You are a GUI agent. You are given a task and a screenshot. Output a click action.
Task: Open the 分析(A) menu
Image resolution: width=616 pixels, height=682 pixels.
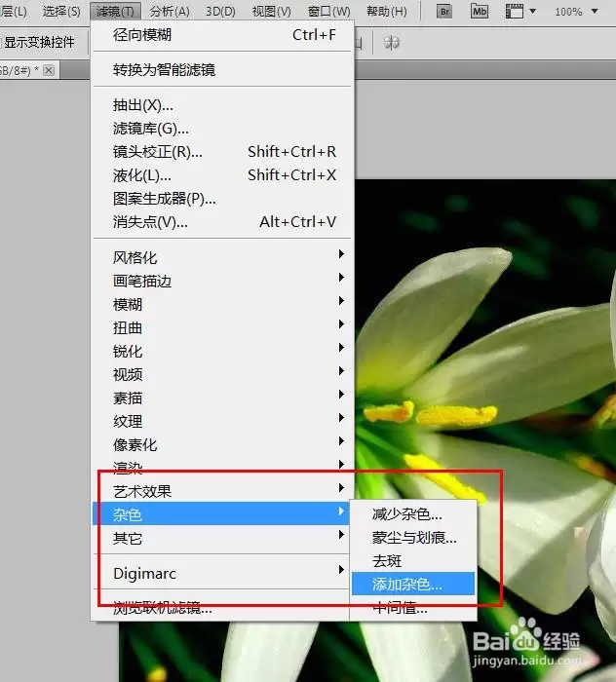click(170, 12)
